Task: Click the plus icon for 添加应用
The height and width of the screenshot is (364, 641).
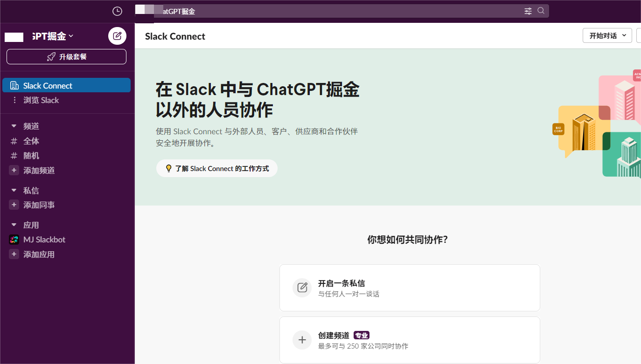Action: click(x=14, y=254)
